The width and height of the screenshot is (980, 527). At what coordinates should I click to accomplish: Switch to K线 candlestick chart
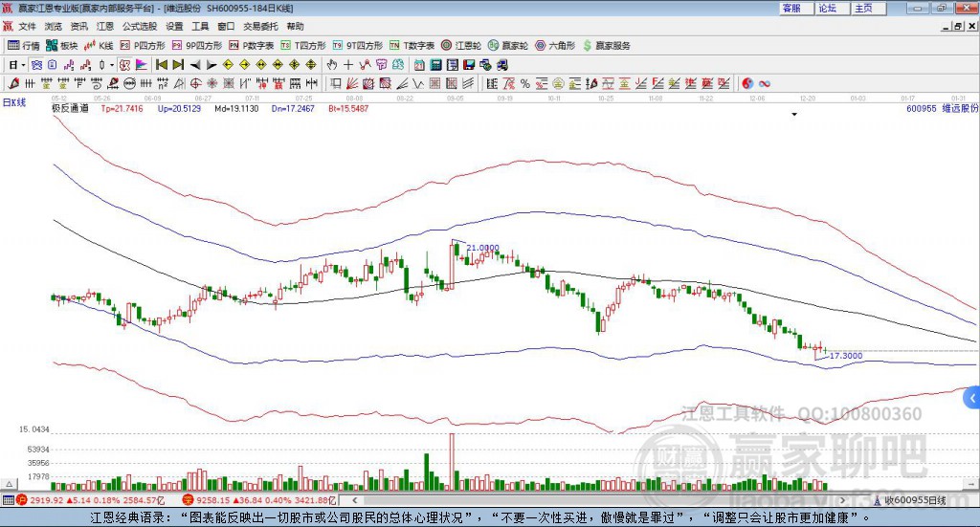(100, 45)
